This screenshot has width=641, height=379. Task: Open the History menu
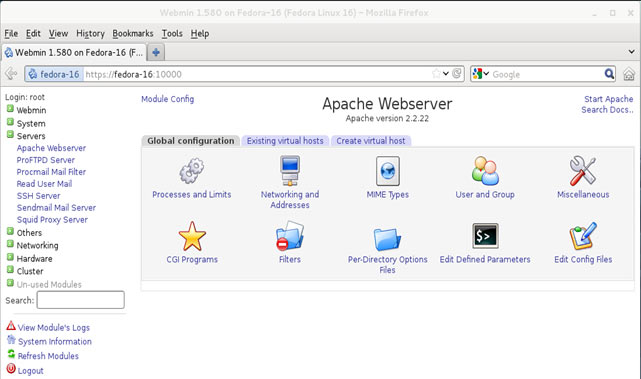point(90,34)
